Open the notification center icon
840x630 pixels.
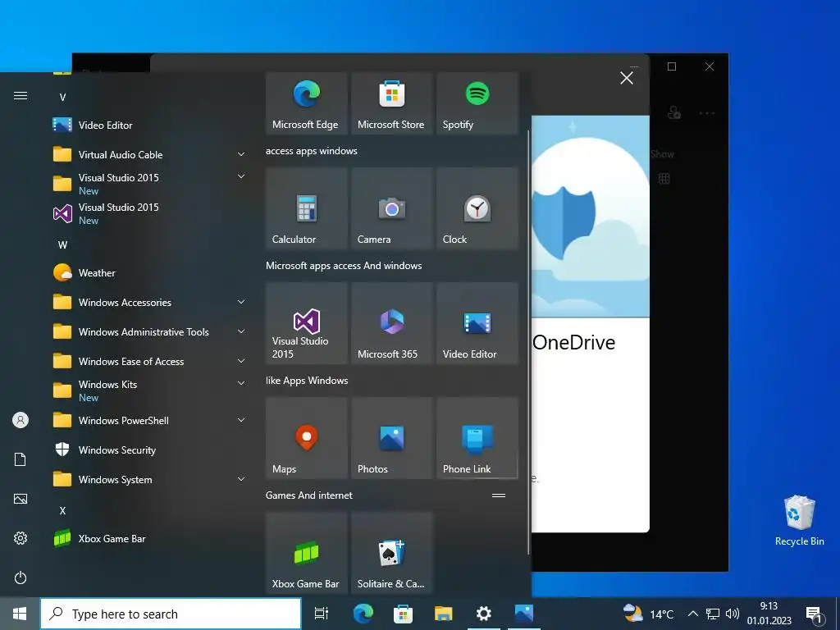pyautogui.click(x=814, y=614)
